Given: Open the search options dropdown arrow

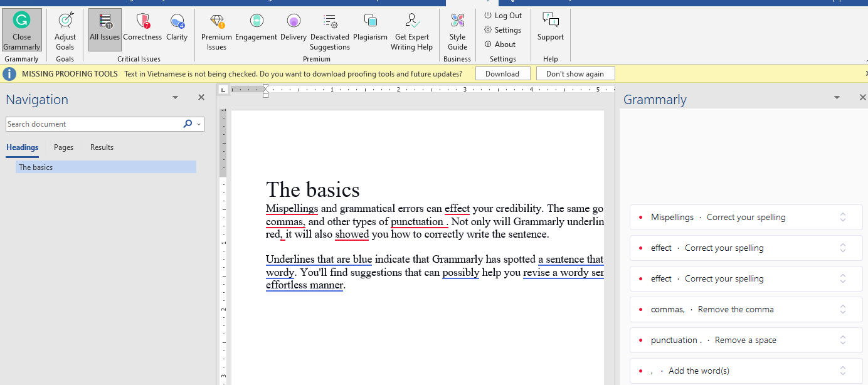Looking at the screenshot, I should [199, 124].
